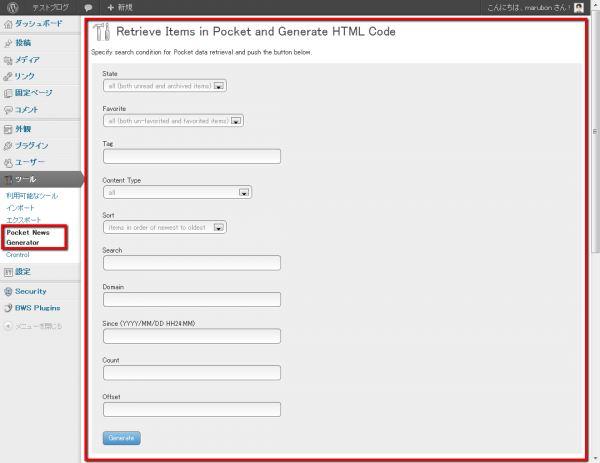
Task: Click the Security shield icon
Action: click(8, 292)
